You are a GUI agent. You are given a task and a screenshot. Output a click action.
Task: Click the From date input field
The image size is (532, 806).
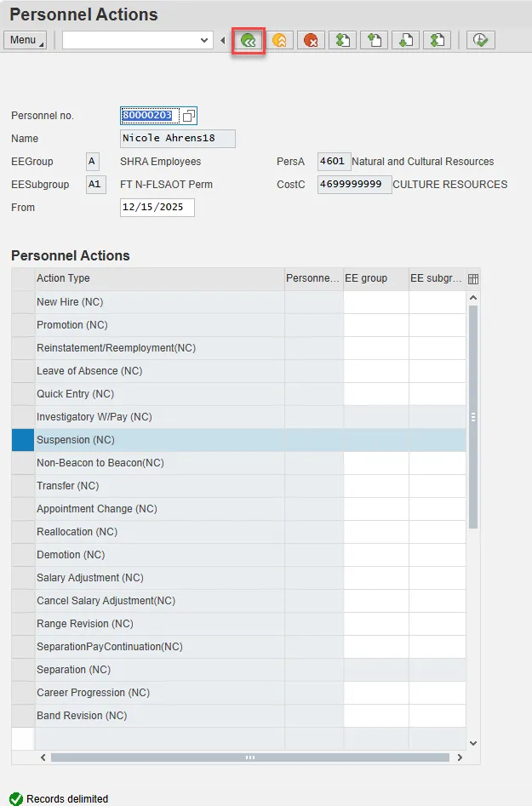click(x=157, y=208)
